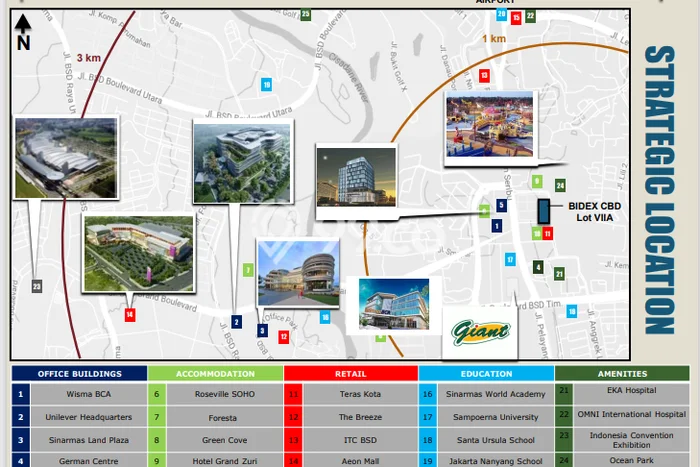Click 'Green Cove' legend entry
Screen dimensions: 700x467
pyautogui.click(x=225, y=440)
